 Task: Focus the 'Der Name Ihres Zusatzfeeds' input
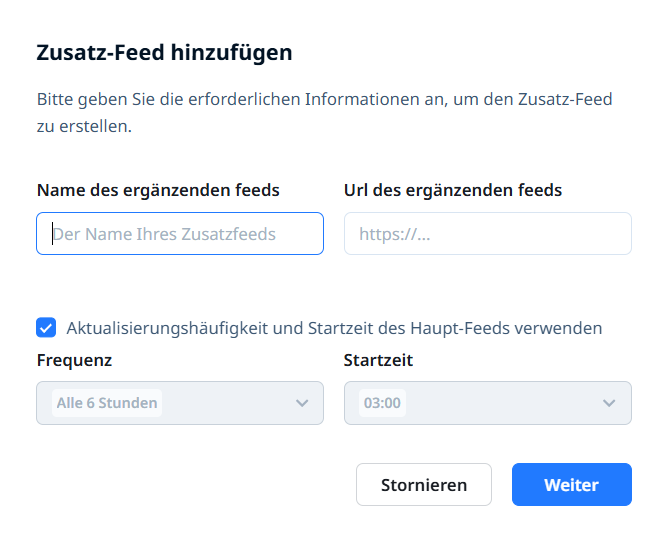point(180,234)
